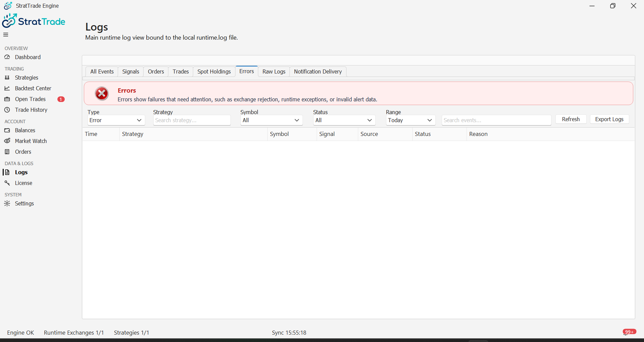The width and height of the screenshot is (644, 342).
Task: Click the red Open Trades badge
Action: click(61, 99)
